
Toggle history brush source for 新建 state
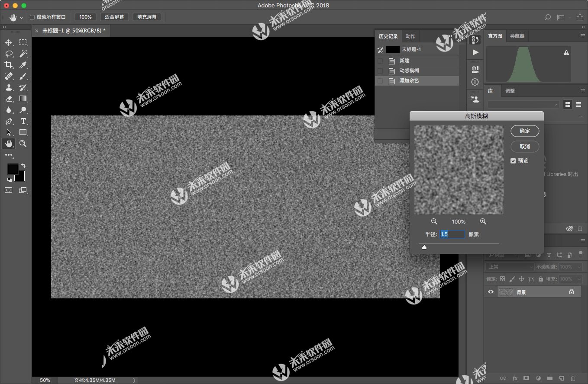(380, 61)
